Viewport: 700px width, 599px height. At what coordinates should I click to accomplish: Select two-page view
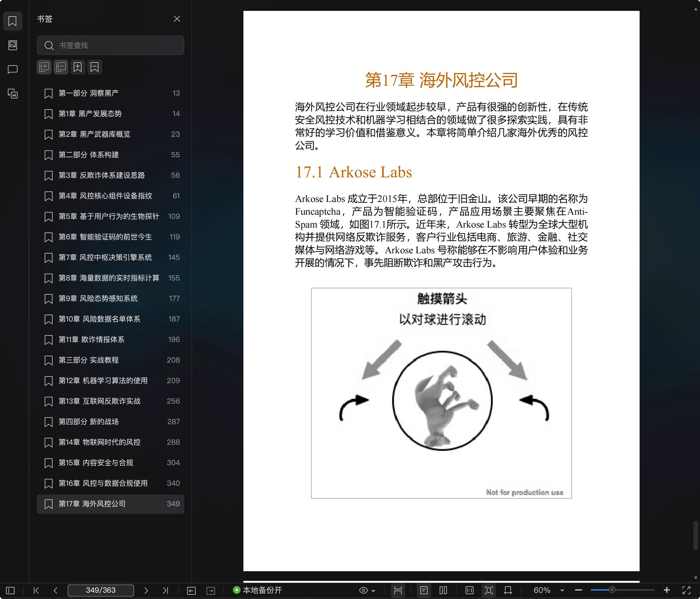(x=443, y=590)
